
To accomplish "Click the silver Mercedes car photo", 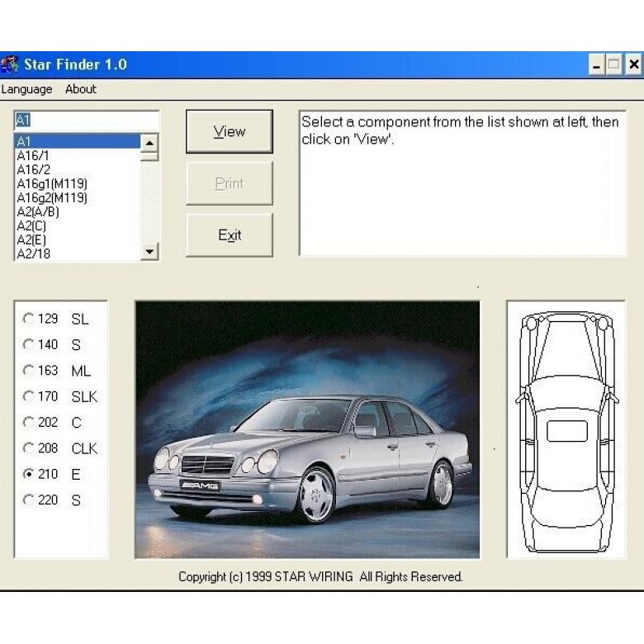I will pos(307,429).
